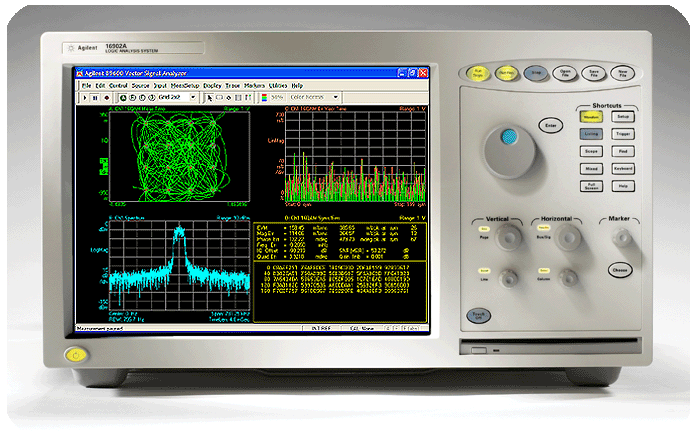Pause the measurement with toolbar pause icon
The height and width of the screenshot is (442, 700).
pos(95,98)
